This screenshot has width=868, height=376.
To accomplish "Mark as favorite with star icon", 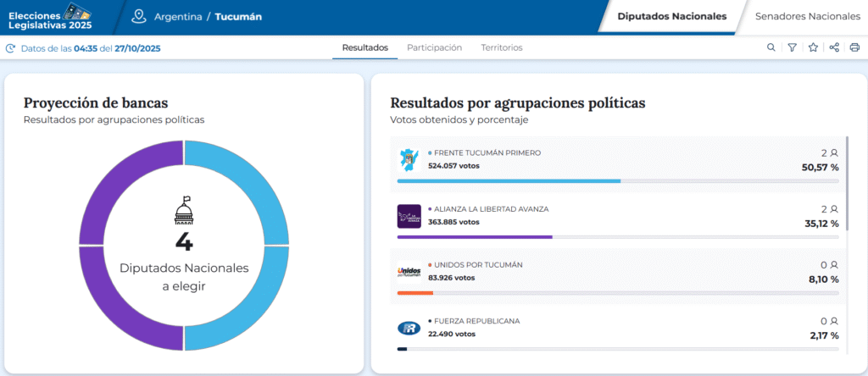I will click(813, 47).
